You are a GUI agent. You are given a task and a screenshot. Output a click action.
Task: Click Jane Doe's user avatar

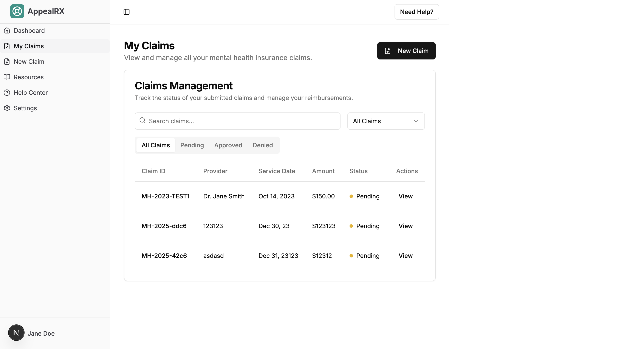click(16, 333)
